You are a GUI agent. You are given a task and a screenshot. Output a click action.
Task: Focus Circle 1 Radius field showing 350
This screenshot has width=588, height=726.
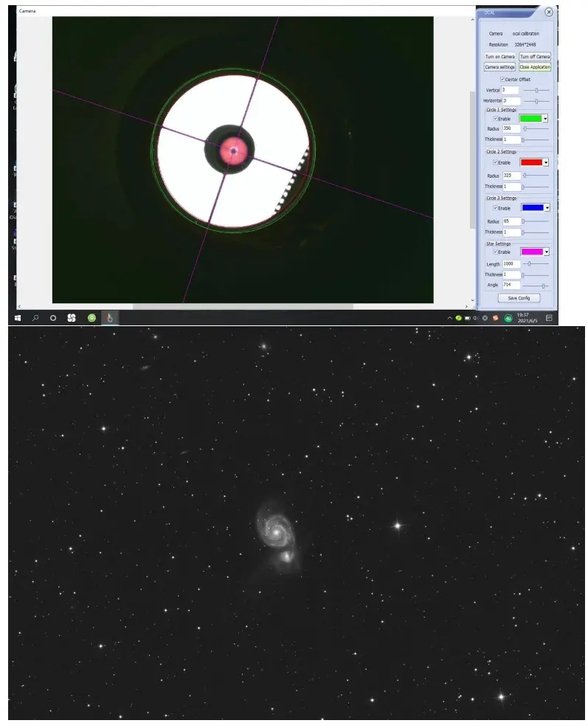pos(511,128)
